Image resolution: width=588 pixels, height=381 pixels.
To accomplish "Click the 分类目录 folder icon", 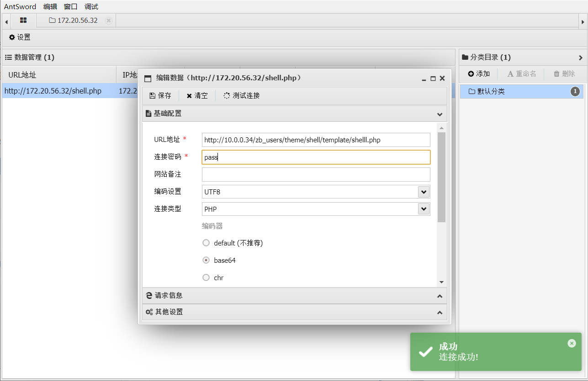I will pos(465,57).
